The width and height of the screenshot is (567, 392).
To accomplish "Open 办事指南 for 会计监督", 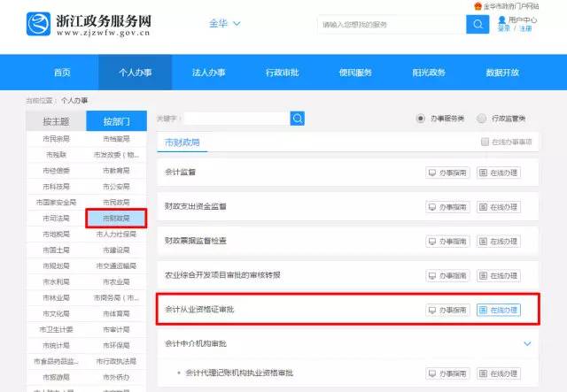I will (447, 173).
